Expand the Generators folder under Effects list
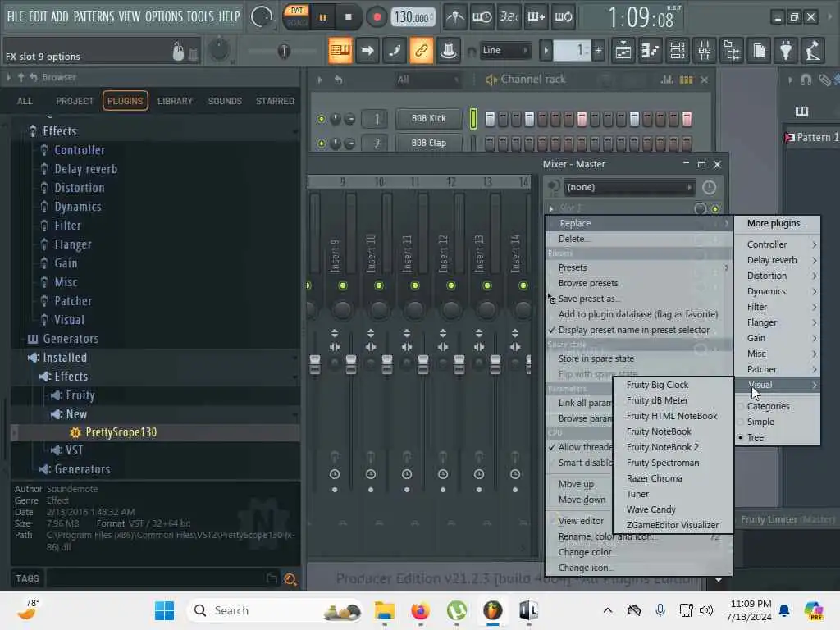The width and height of the screenshot is (840, 630). point(71,339)
